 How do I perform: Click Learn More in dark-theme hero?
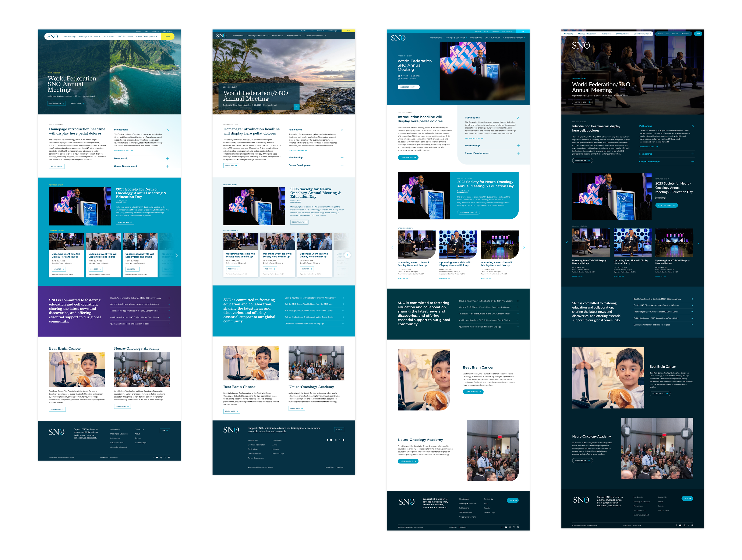582,102
